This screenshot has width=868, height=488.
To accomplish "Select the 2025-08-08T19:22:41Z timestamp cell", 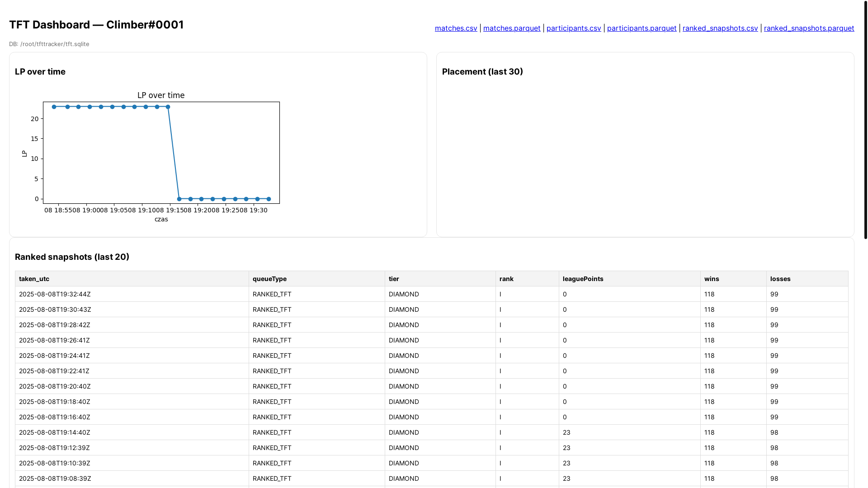I will tap(132, 371).
